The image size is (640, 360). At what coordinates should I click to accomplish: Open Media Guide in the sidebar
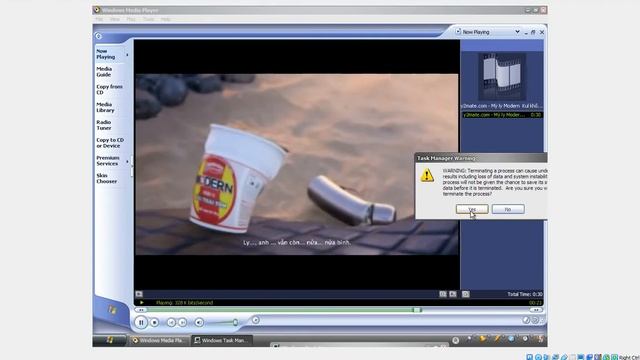(x=104, y=72)
